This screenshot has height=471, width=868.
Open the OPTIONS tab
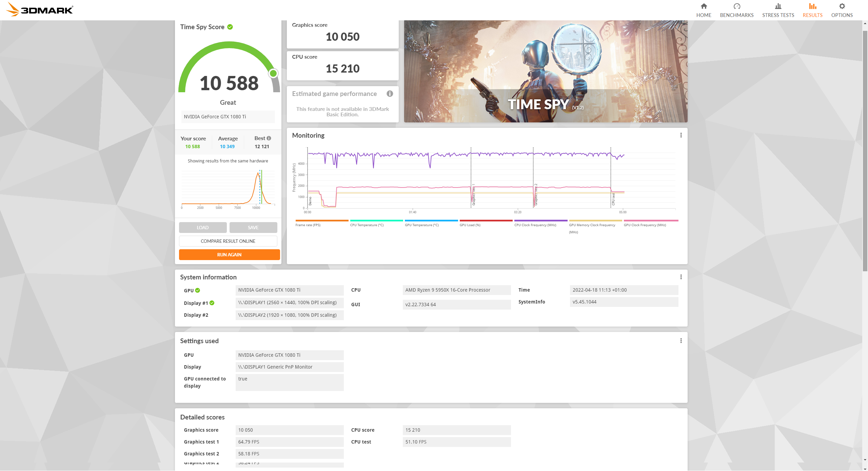coord(842,10)
